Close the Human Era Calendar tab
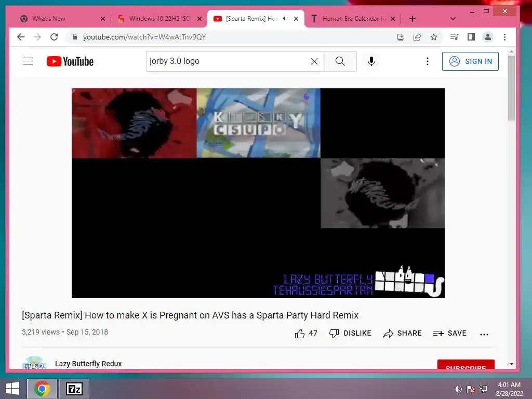The height and width of the screenshot is (399, 532). point(393,19)
